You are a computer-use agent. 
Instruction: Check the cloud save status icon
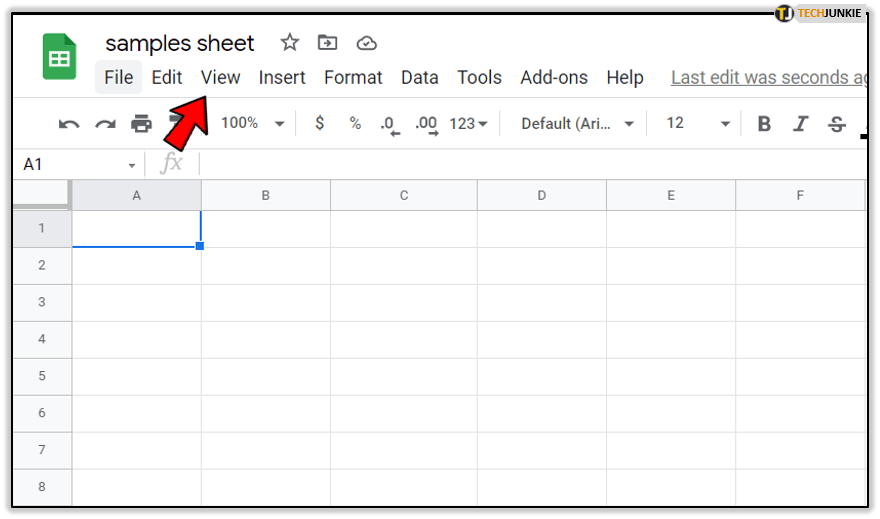coord(366,42)
